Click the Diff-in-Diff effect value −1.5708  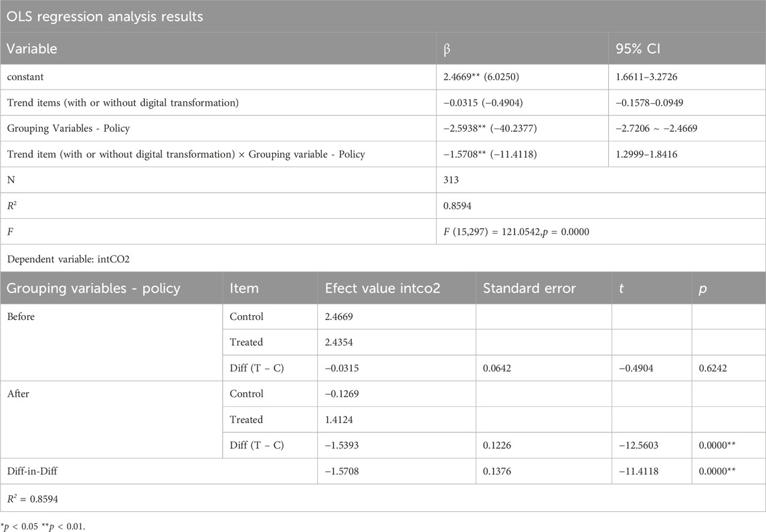[x=341, y=471]
